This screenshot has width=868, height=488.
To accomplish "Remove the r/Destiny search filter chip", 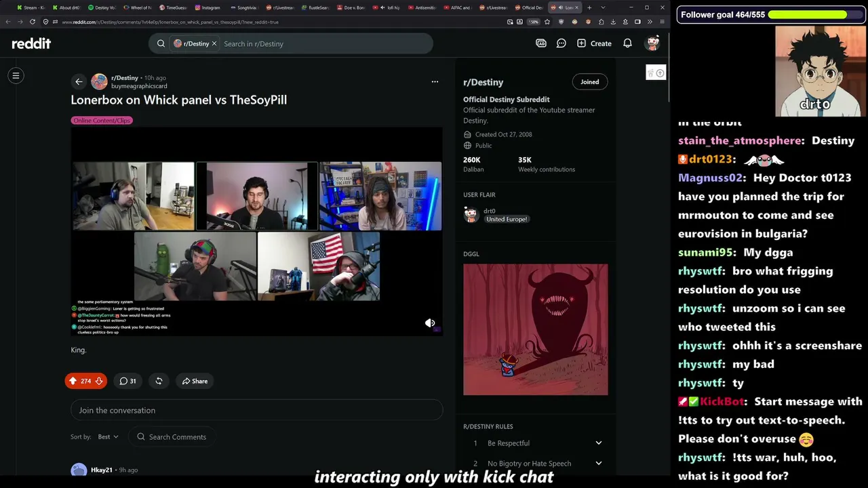I will click(214, 43).
